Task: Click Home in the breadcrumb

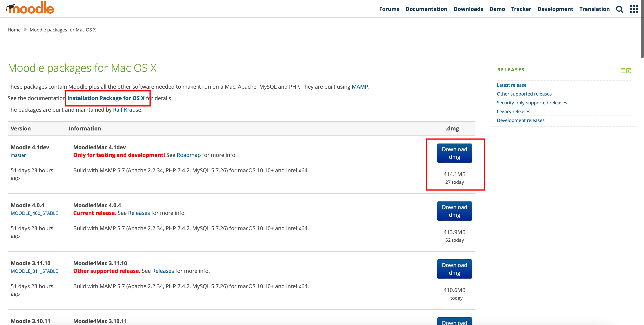Action: pyautogui.click(x=14, y=30)
